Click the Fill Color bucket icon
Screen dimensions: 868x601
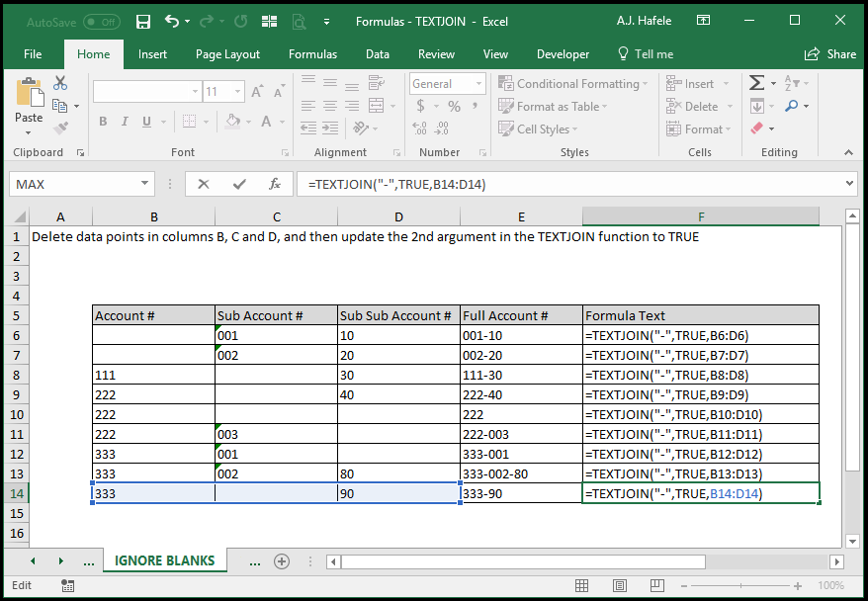233,122
